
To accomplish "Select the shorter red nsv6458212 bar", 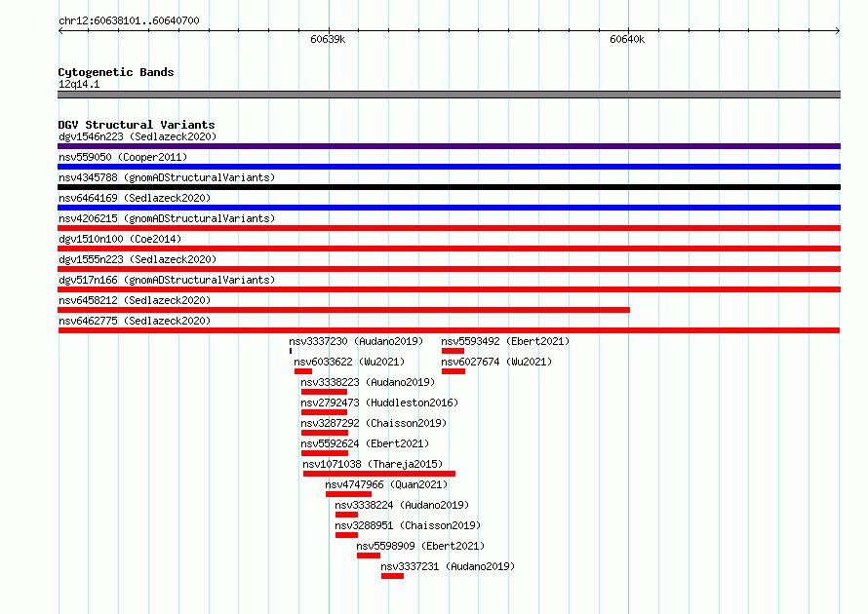I will (x=343, y=310).
